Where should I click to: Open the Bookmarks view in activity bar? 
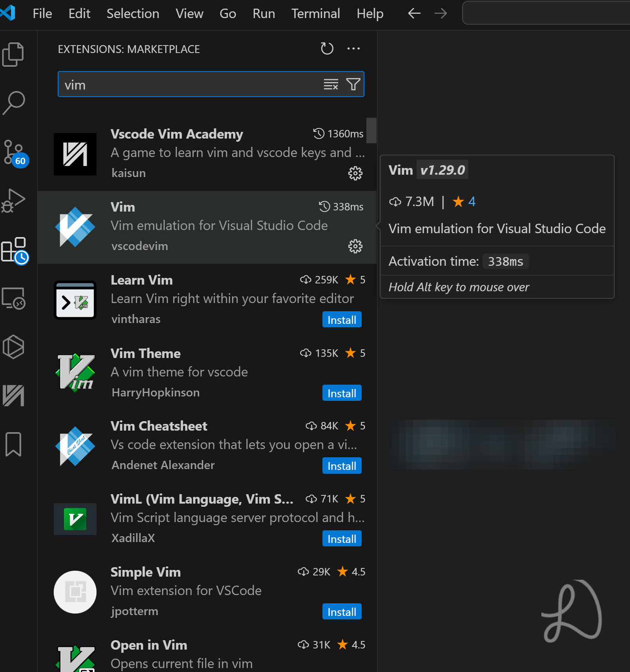click(13, 444)
